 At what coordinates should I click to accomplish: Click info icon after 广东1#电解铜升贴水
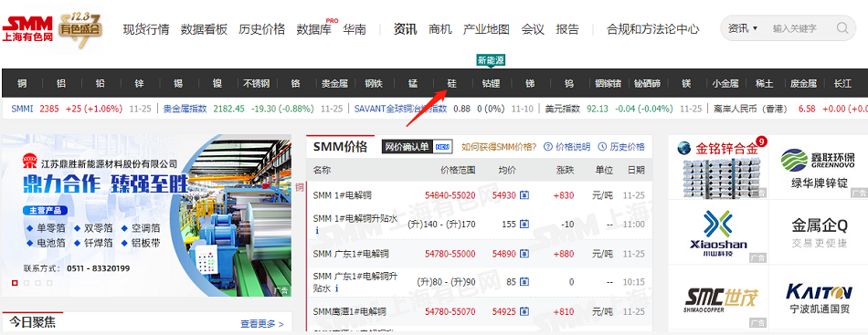click(x=336, y=288)
